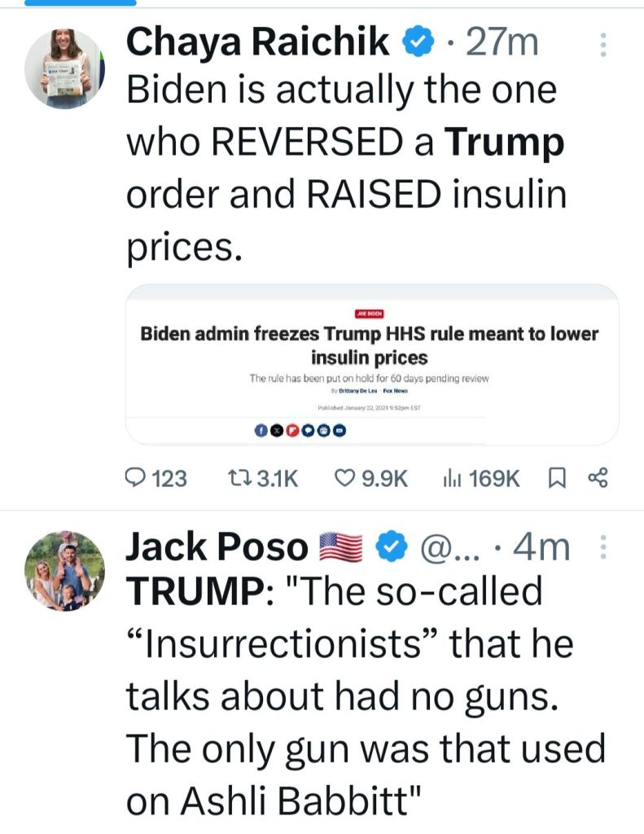Open the three-dot menu on Chaya Raichik's post
The width and height of the screenshot is (644, 834).
point(603,45)
